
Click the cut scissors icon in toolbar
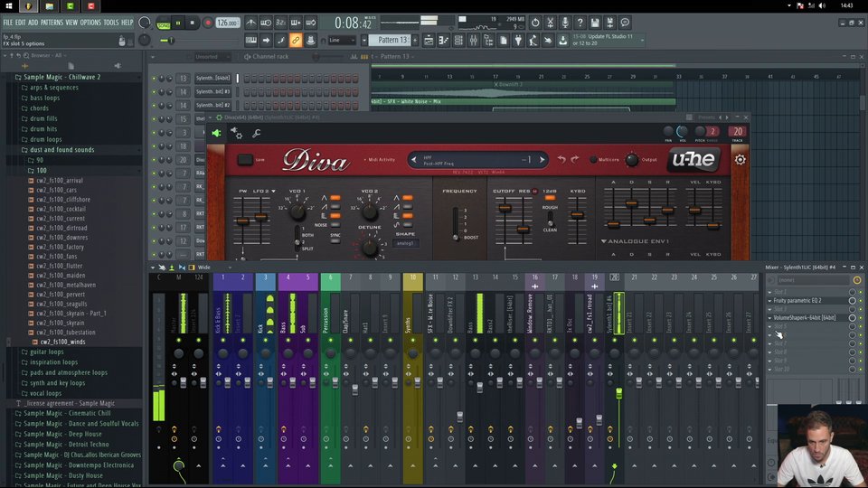550,23
